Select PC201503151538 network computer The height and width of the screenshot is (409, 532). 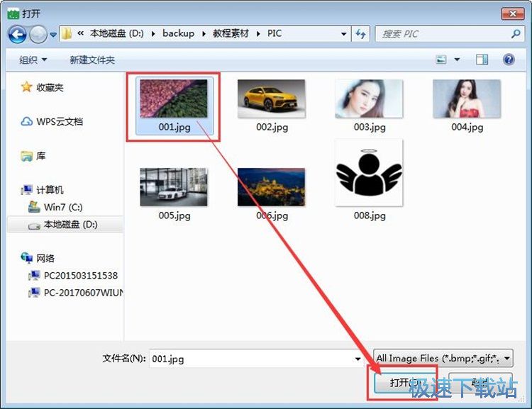point(81,275)
